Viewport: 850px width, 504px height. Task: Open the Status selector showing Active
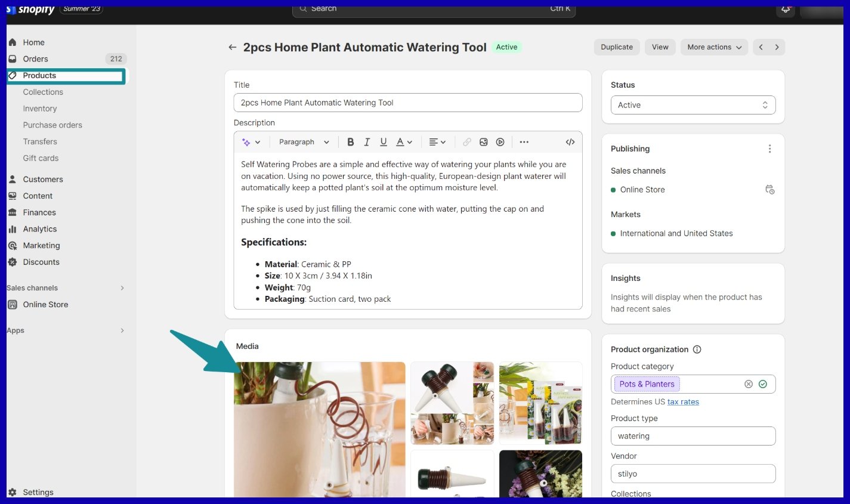click(x=693, y=105)
